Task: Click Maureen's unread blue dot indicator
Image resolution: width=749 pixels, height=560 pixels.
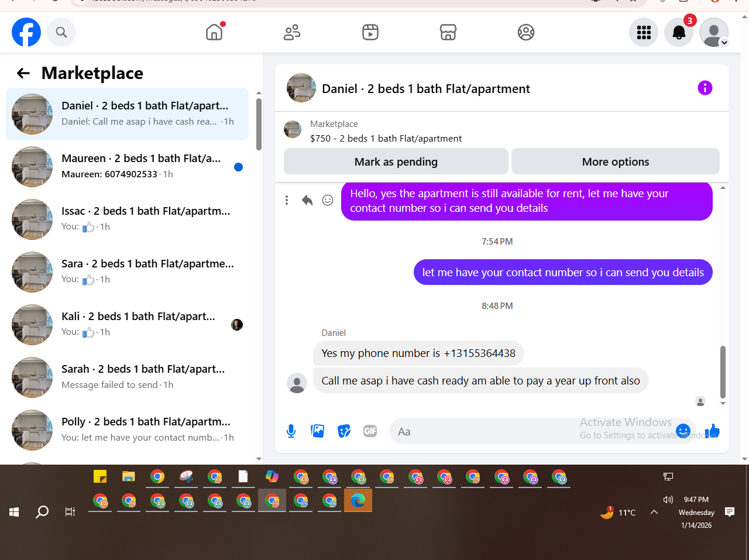Action: point(238,167)
